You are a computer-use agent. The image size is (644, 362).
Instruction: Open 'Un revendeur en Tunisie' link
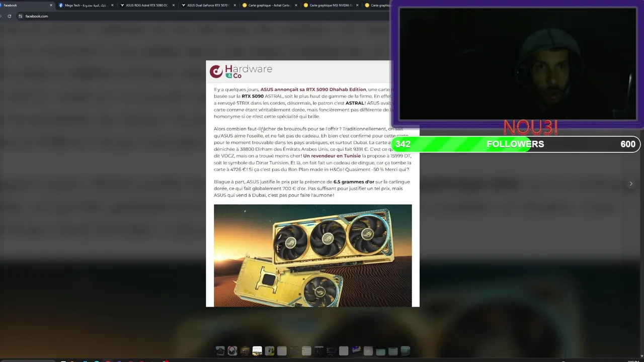(332, 156)
